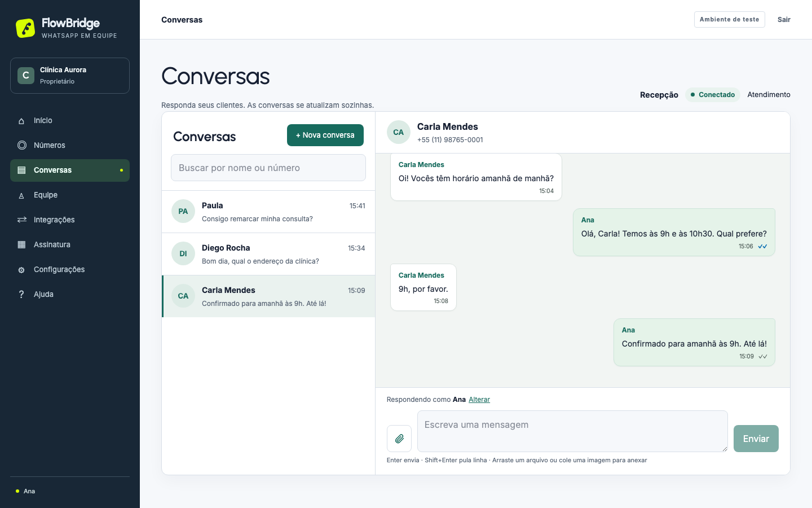Click the Conversas breadcrumb in top bar
Viewport: 812px width, 508px height.
tap(182, 20)
